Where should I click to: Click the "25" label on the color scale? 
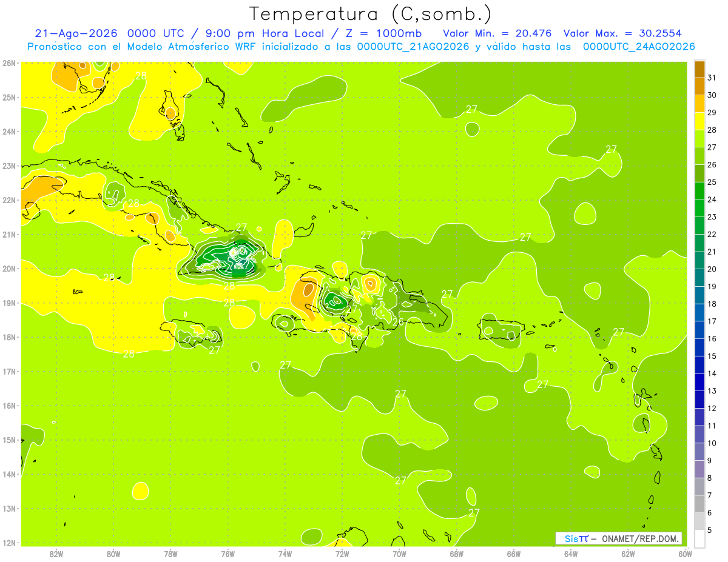[x=713, y=182]
